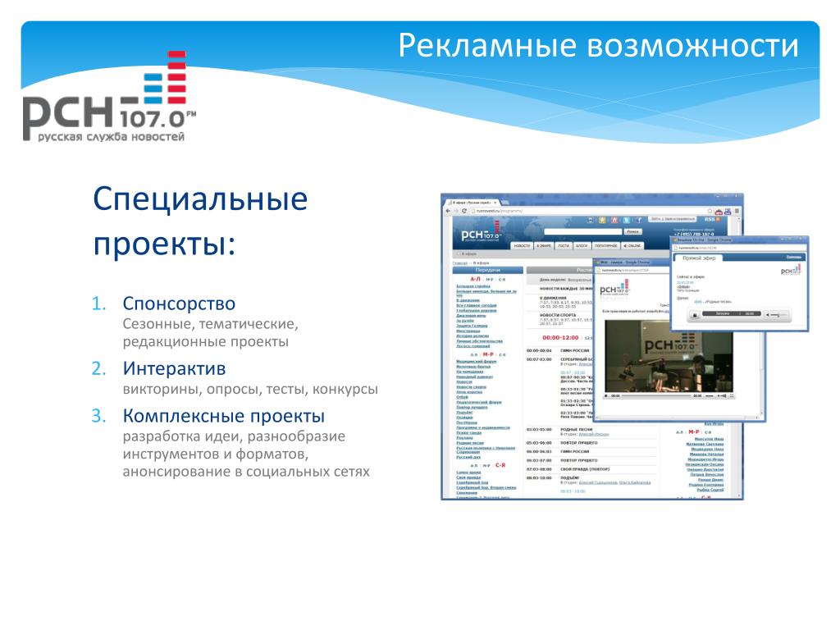Click the login/registration button in site header

coord(673,218)
